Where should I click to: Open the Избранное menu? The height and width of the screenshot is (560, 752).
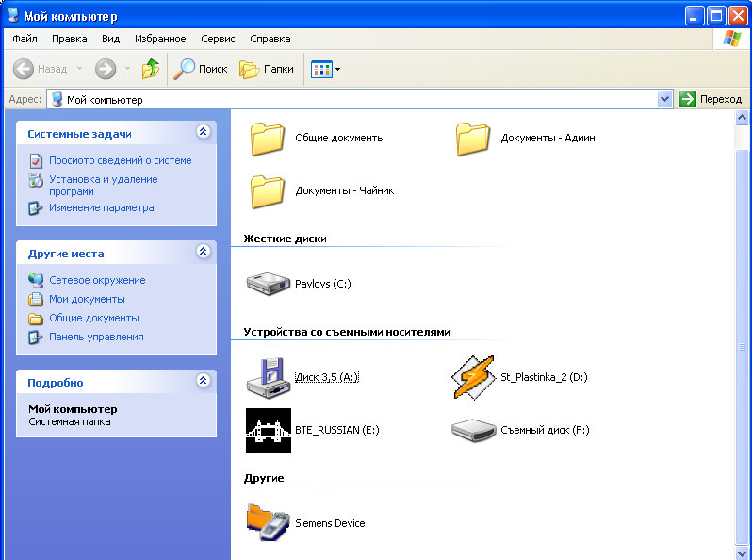(x=160, y=39)
